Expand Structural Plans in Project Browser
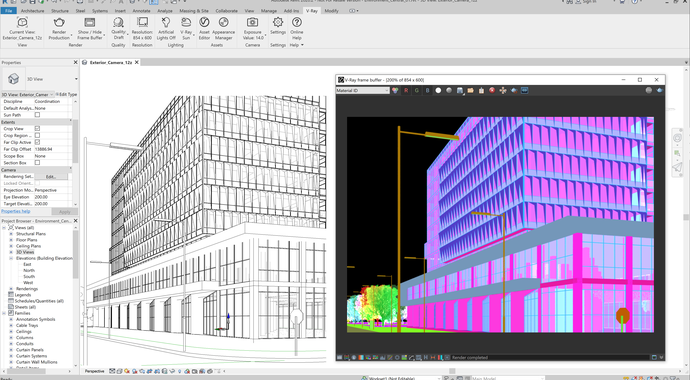 11,234
